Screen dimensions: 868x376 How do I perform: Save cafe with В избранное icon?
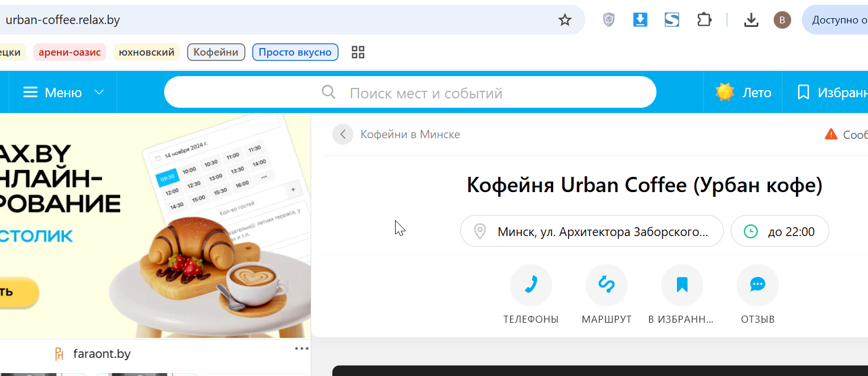pos(682,285)
